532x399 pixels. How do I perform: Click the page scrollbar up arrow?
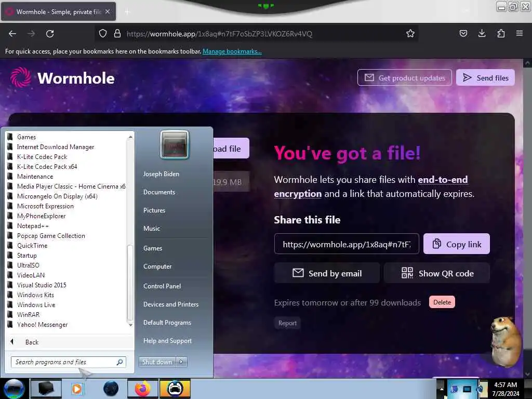(527, 63)
